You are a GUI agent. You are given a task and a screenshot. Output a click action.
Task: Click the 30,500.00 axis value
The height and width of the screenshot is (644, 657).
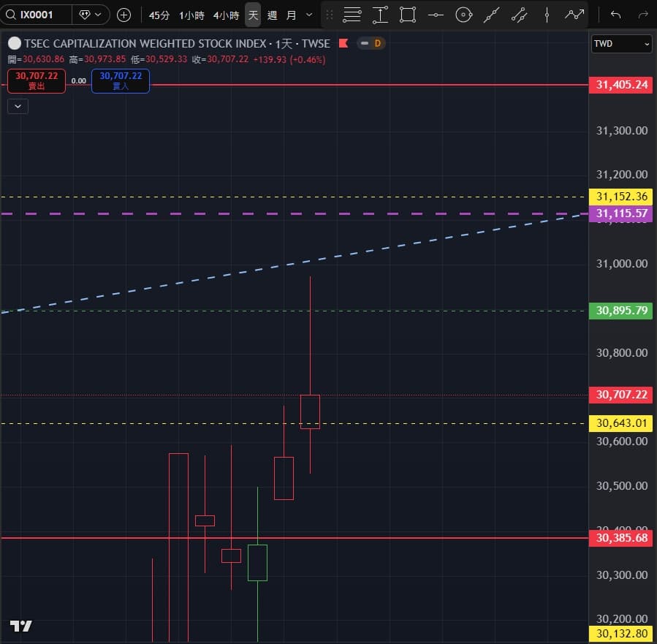(622, 486)
